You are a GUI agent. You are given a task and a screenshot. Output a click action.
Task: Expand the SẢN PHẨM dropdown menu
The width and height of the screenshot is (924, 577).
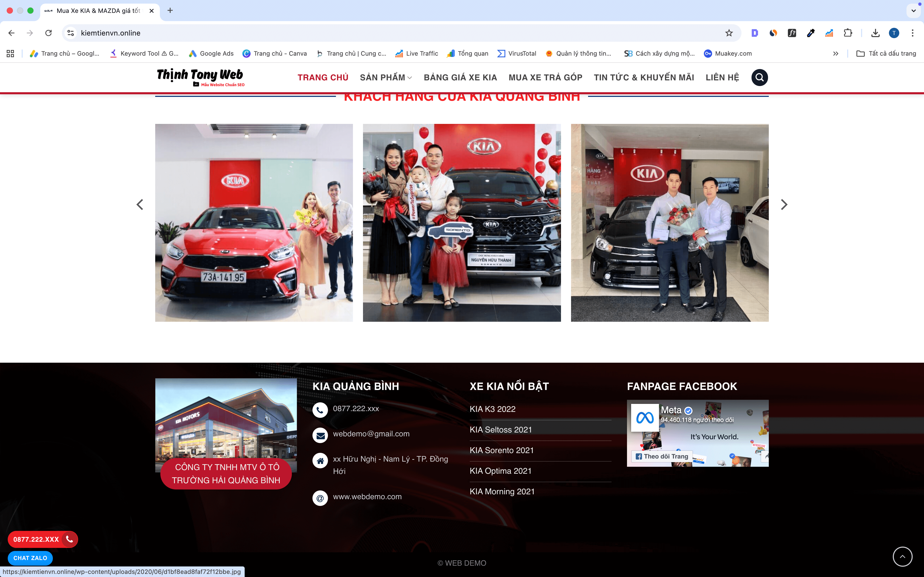coord(386,78)
